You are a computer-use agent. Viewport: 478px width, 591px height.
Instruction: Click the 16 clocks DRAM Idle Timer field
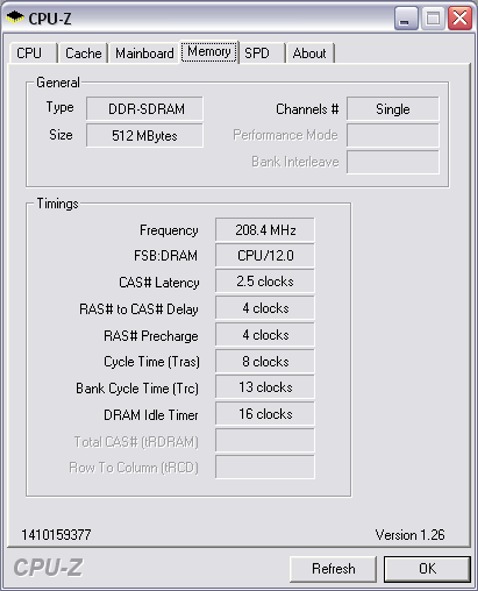[265, 414]
